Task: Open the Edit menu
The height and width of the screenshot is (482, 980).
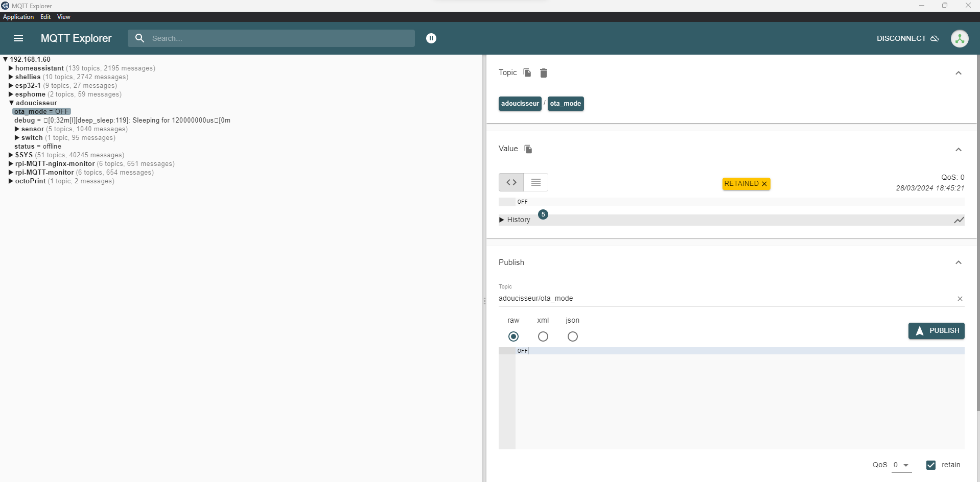Action: [45, 17]
